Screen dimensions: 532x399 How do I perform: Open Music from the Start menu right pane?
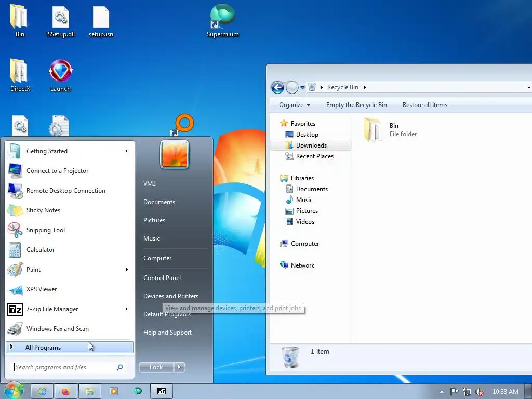click(151, 238)
